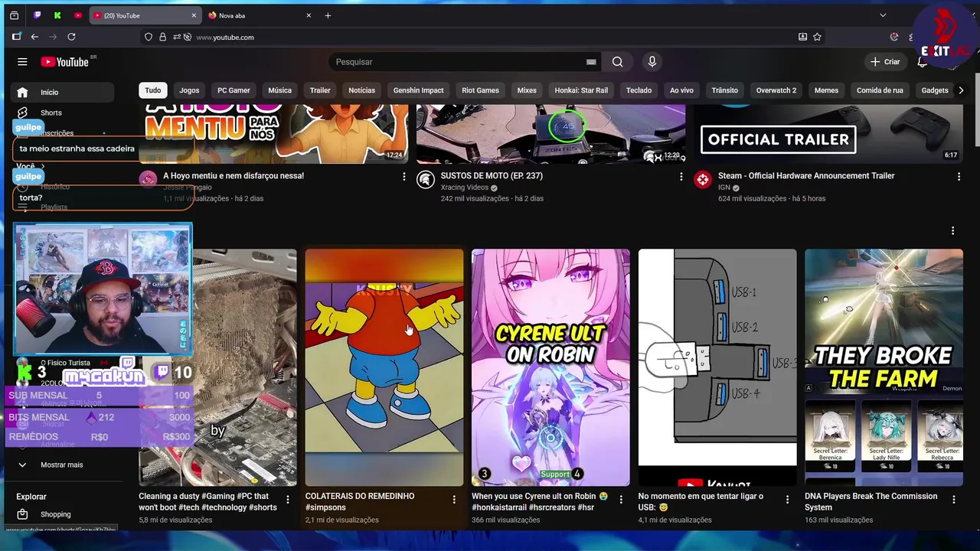This screenshot has height=551, width=980.
Task: Open the on-screen keyboard icon in search box
Action: click(x=591, y=62)
